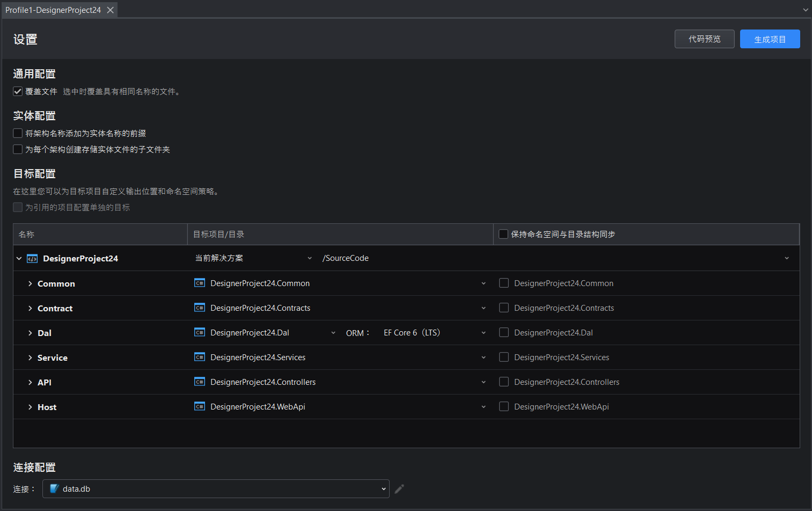Click the pencil edit connection icon
Viewport: 812px width, 511px height.
[x=399, y=489]
